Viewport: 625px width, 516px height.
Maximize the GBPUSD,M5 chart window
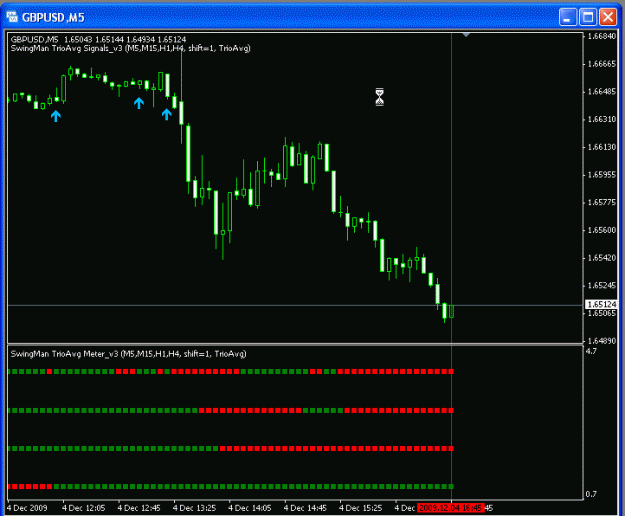pyautogui.click(x=588, y=17)
